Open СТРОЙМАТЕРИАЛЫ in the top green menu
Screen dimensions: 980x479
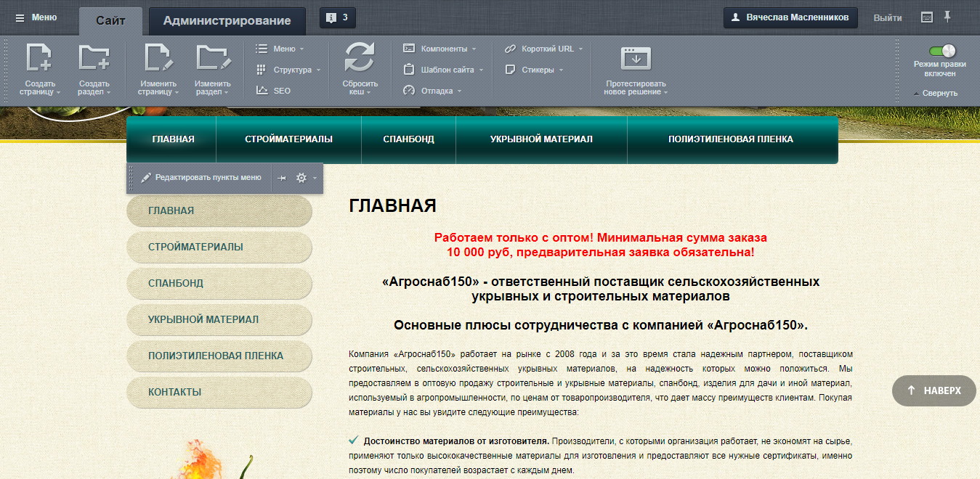(x=289, y=139)
